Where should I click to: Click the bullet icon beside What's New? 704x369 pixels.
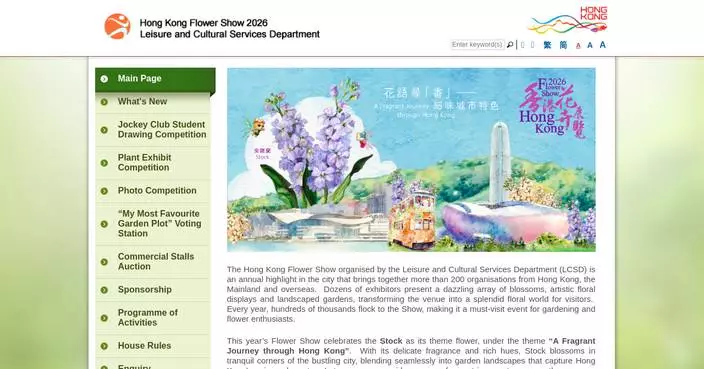[x=104, y=102]
